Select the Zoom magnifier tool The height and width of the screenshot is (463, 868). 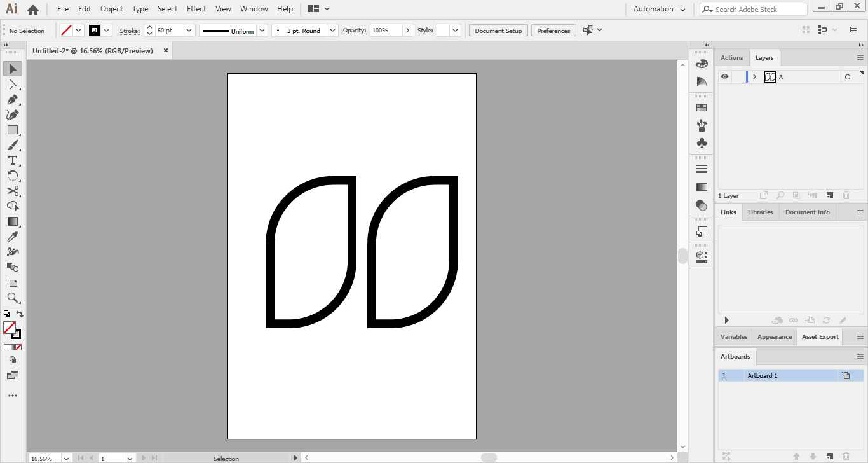[x=13, y=298]
